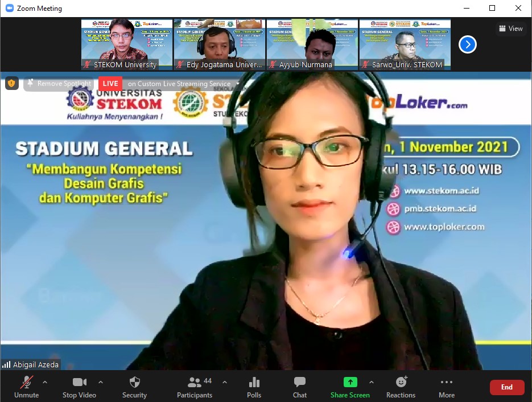
Task: Expand audio options arrow beside Unmute
Action: click(45, 382)
